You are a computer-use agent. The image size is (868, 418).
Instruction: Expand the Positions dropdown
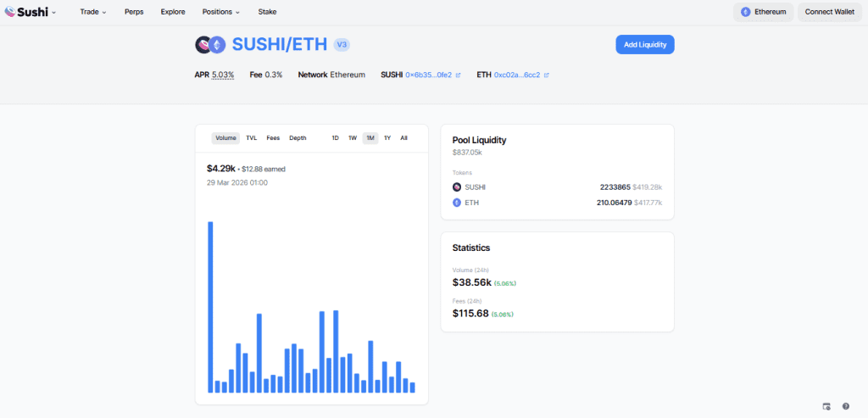pos(221,12)
